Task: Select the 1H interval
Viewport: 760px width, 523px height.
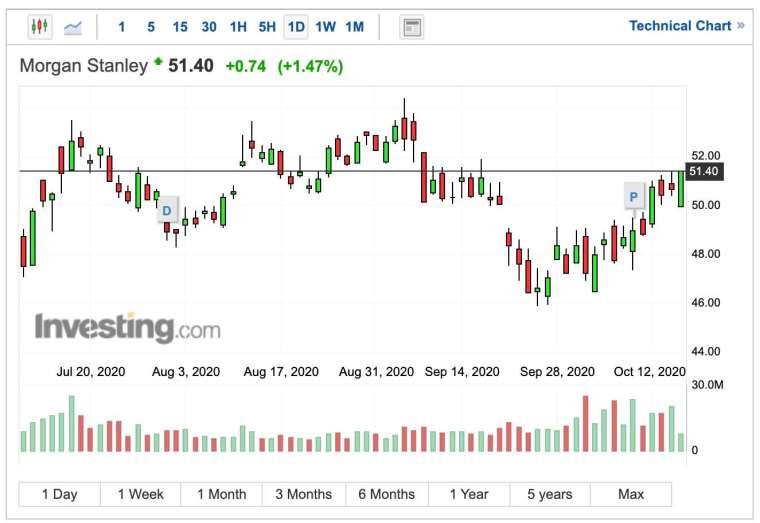Action: click(238, 27)
